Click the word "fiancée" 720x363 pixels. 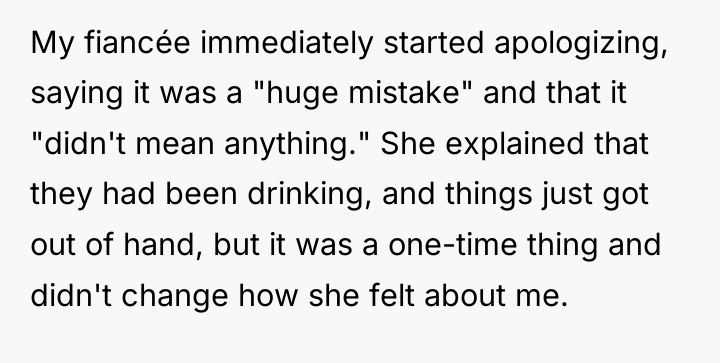(x=137, y=43)
